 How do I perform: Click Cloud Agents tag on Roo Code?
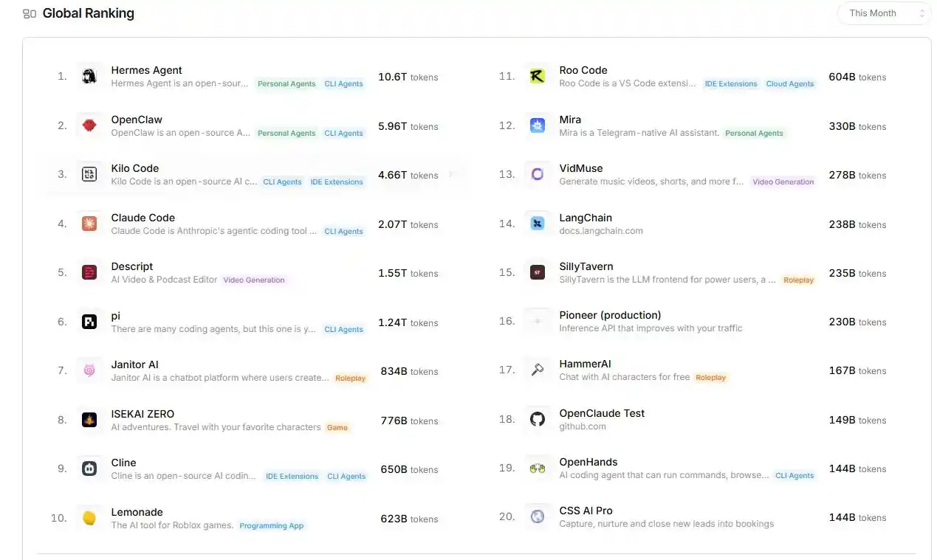point(790,84)
